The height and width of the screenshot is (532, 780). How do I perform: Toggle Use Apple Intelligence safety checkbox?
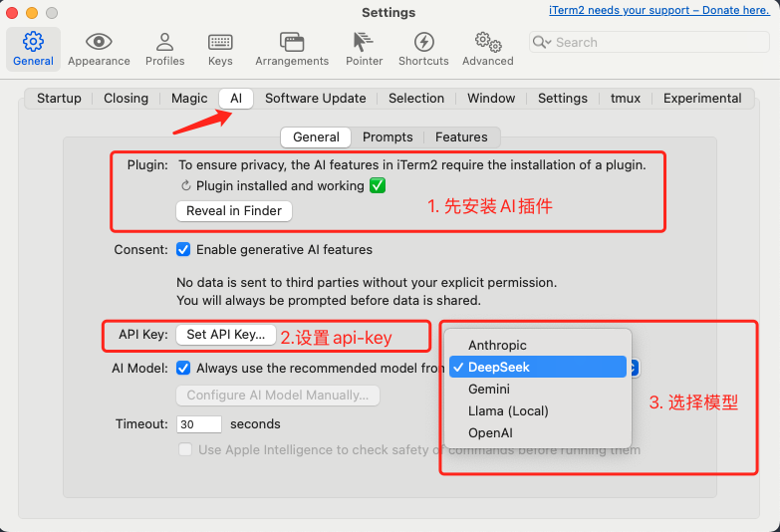(185, 450)
